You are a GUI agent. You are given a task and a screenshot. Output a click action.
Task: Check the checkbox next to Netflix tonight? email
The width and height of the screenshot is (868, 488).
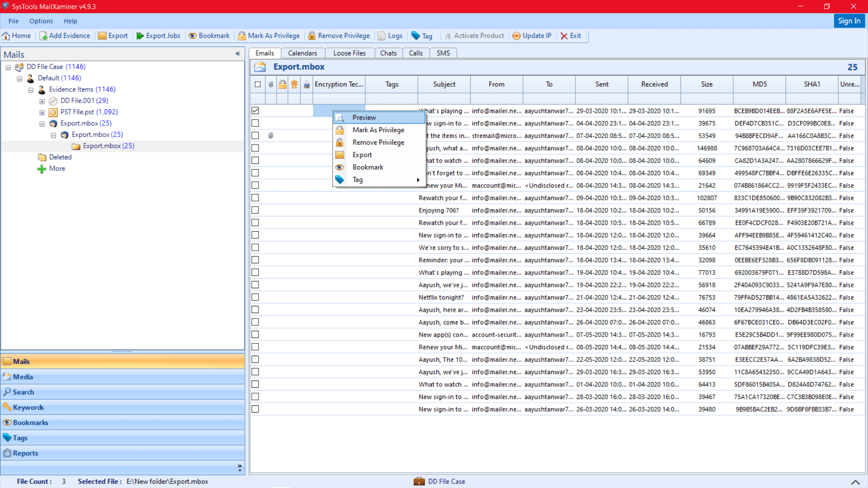256,297
